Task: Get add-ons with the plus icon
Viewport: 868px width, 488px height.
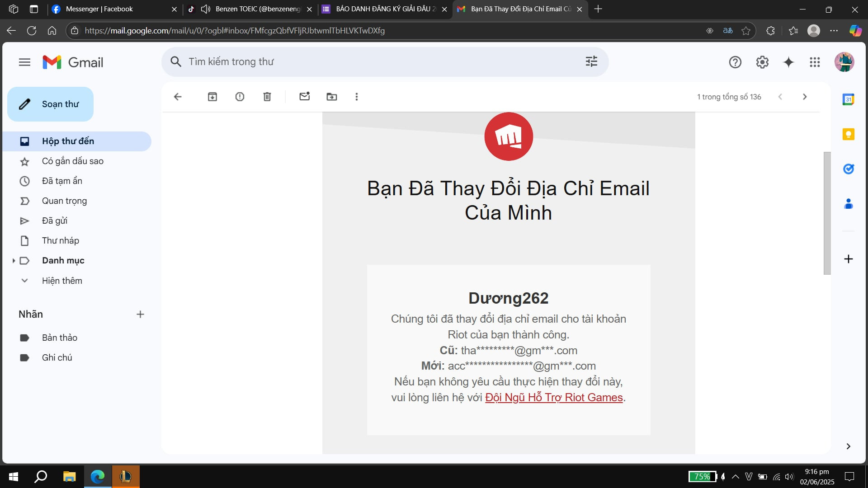Action: click(x=849, y=259)
